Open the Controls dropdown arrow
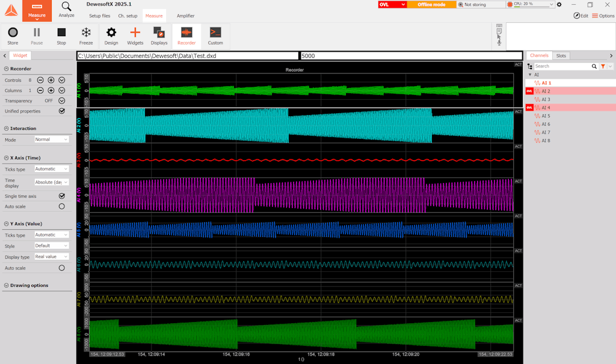Image resolution: width=616 pixels, height=364 pixels. [62, 80]
